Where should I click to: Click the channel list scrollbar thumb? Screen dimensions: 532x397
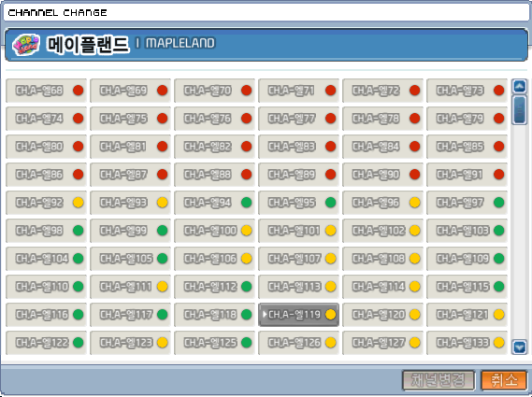(520, 110)
